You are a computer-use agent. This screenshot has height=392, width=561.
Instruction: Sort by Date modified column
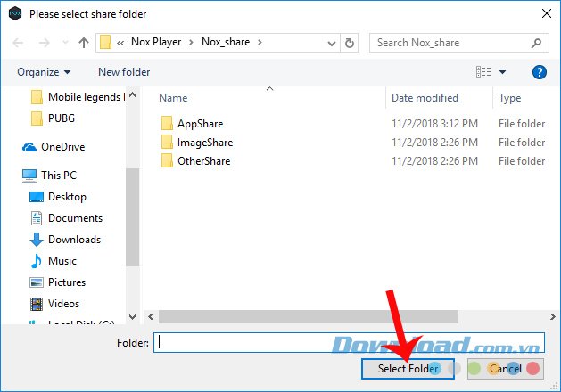[425, 98]
